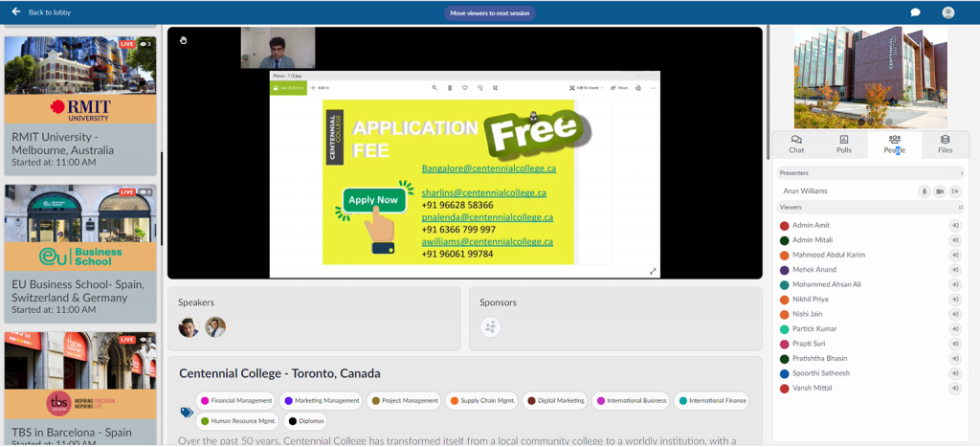Collapse the Presenters section header
The height and width of the screenshot is (447, 980).
click(x=871, y=173)
